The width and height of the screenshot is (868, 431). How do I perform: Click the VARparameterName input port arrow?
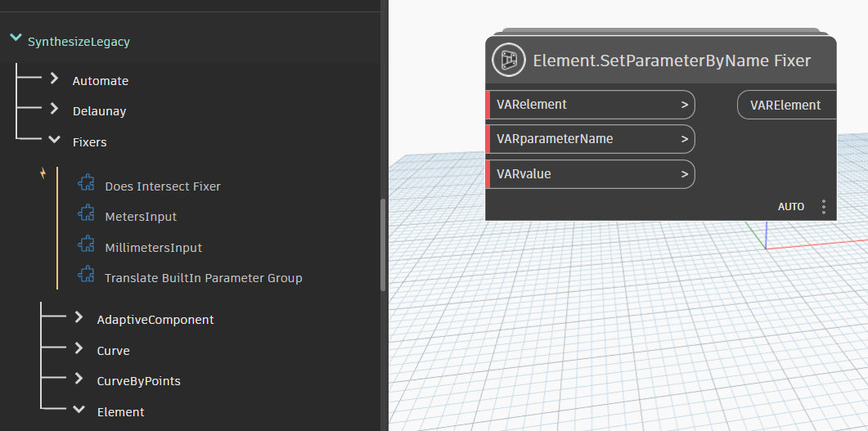685,139
